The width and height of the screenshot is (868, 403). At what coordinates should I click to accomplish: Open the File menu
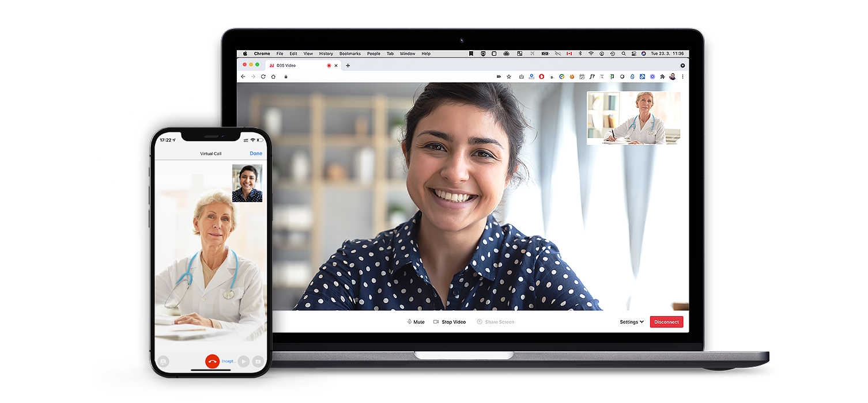(x=280, y=54)
